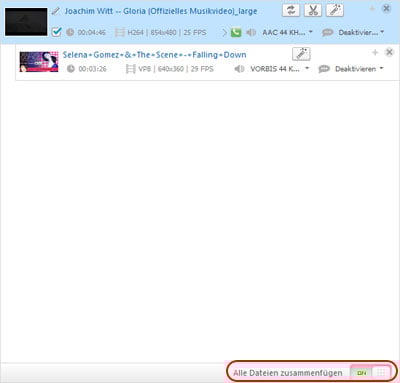Click the convert arrows icon for Joachim Witt
The image size is (400, 383).
pyautogui.click(x=291, y=10)
